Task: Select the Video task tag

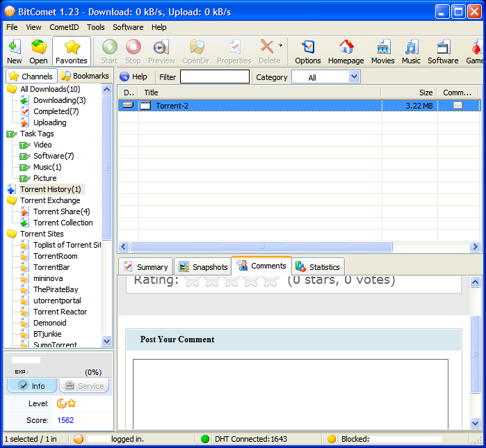Action: (42, 145)
